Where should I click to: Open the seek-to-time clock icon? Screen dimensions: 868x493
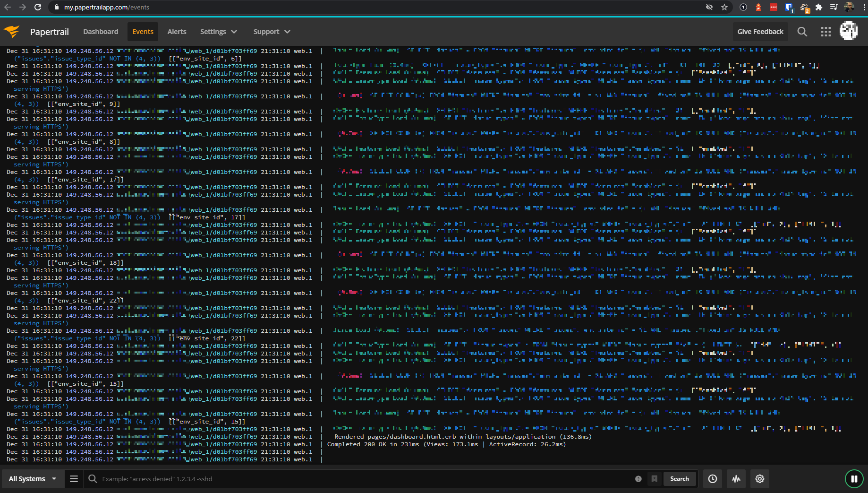click(713, 479)
